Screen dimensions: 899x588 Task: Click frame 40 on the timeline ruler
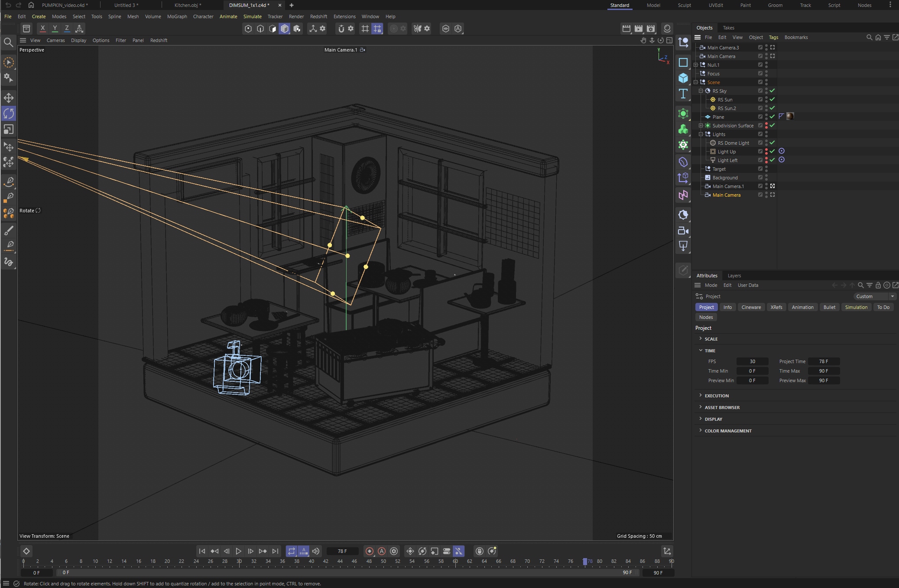pos(311,562)
